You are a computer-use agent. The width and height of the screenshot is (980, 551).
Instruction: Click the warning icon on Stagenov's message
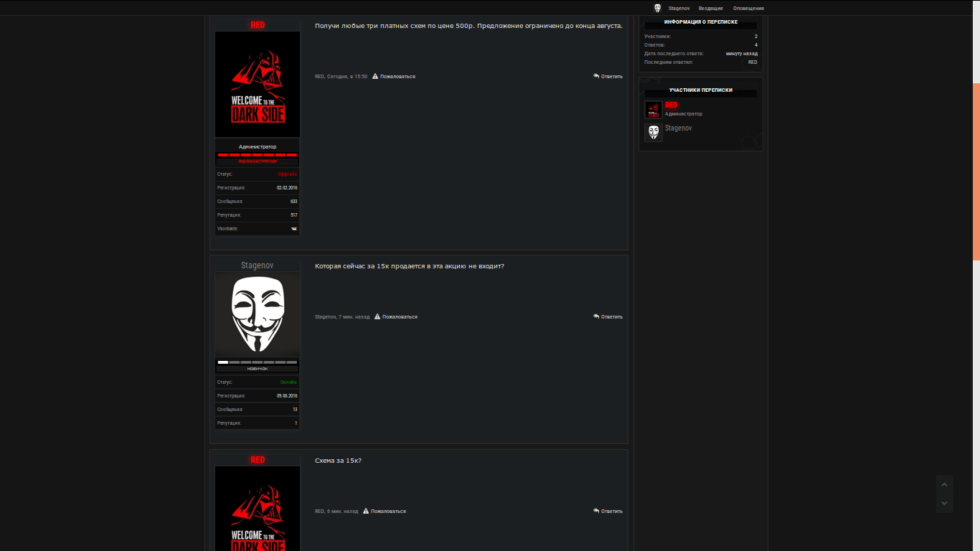(x=377, y=316)
